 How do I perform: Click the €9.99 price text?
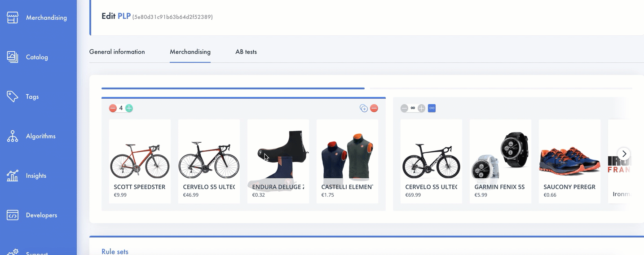(120, 195)
